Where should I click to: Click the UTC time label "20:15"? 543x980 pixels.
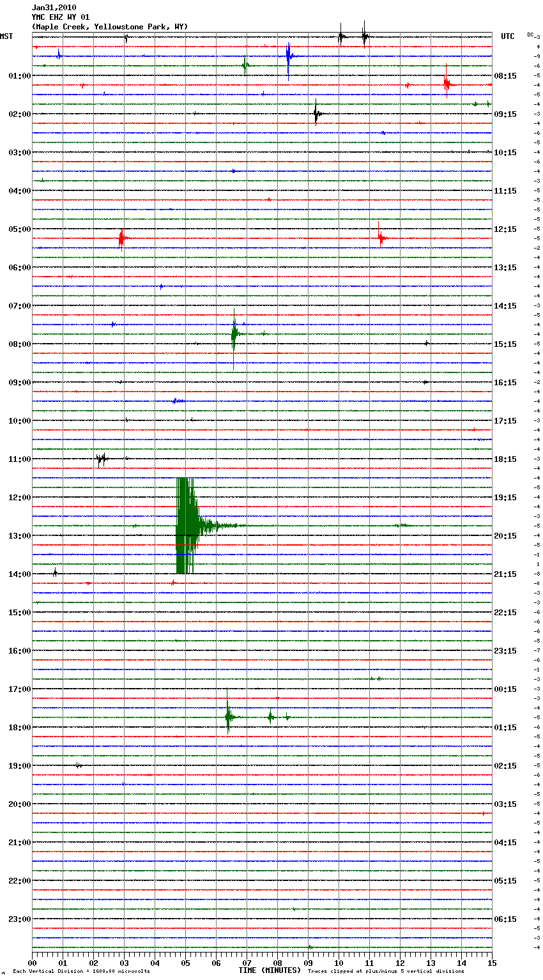click(505, 536)
